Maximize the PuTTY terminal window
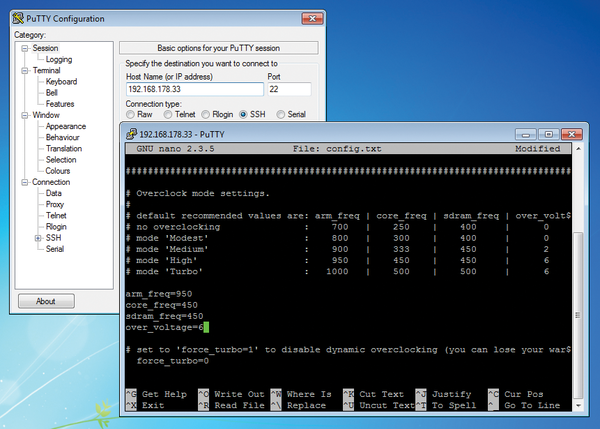 coord(548,134)
